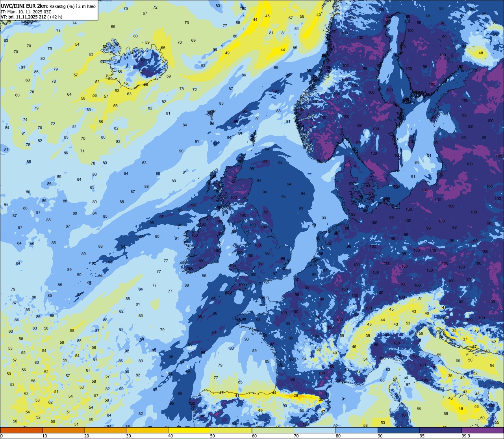Click the 'IT: Mán. 10. 11. 2025 03Z' line
Screen dimensions: 504x439
pos(26,11)
